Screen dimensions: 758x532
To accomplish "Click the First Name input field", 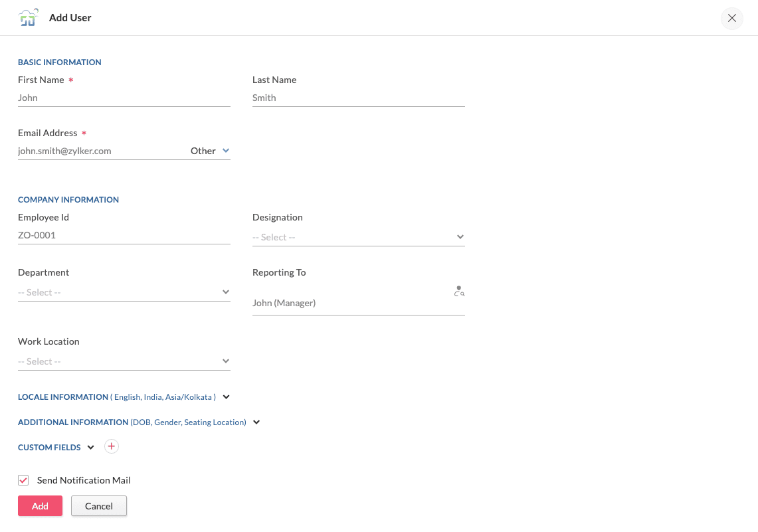I will 124,98.
